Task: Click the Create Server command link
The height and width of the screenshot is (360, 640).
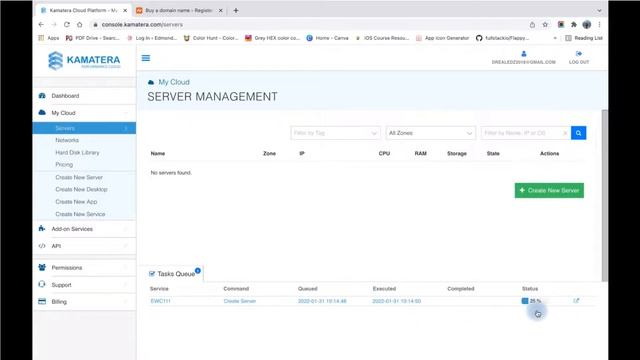Action: (240, 301)
